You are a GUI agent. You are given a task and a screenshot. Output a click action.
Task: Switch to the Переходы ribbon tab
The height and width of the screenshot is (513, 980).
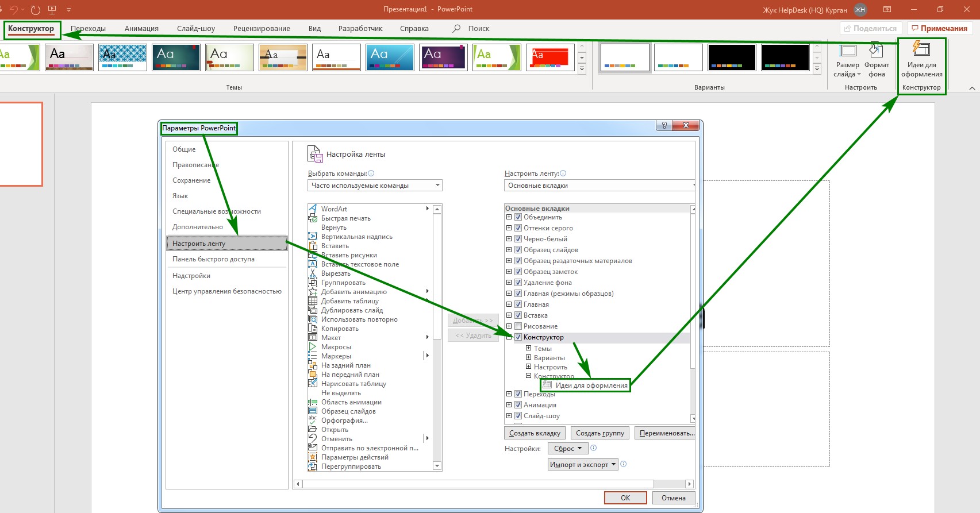(88, 28)
